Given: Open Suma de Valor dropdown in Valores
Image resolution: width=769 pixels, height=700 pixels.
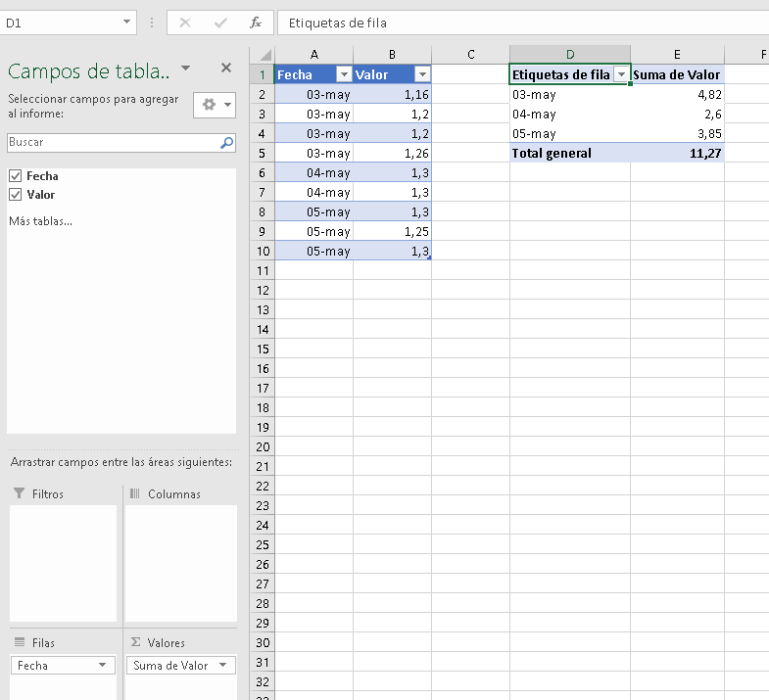Looking at the screenshot, I should [x=223, y=665].
